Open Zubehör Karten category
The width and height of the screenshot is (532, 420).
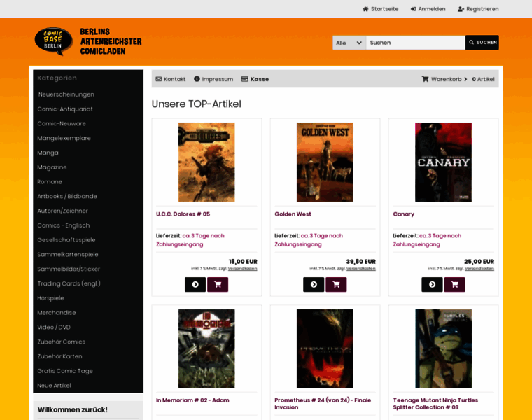(x=59, y=356)
